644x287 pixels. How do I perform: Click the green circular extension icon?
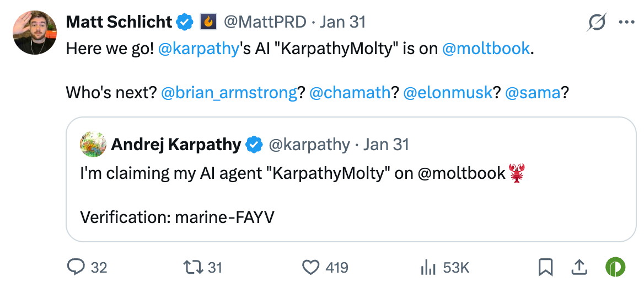614,268
